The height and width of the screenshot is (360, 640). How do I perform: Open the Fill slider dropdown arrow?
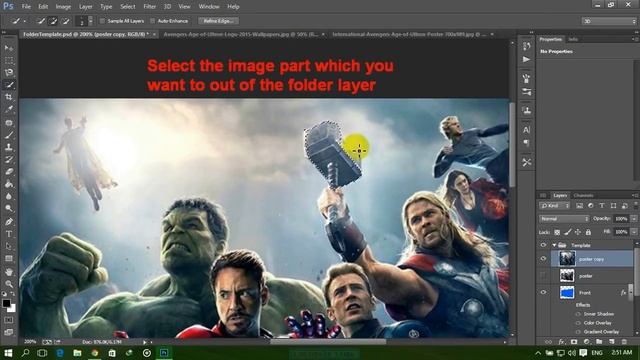point(634,232)
